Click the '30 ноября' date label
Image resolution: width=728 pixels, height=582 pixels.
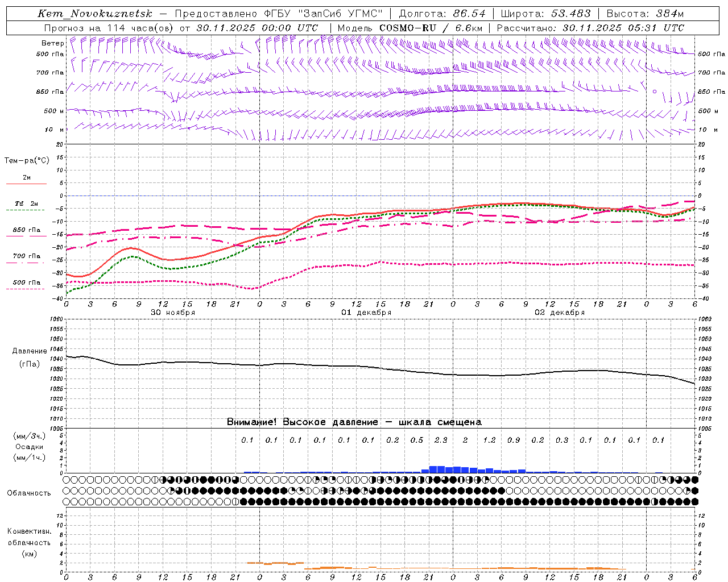[x=173, y=313]
